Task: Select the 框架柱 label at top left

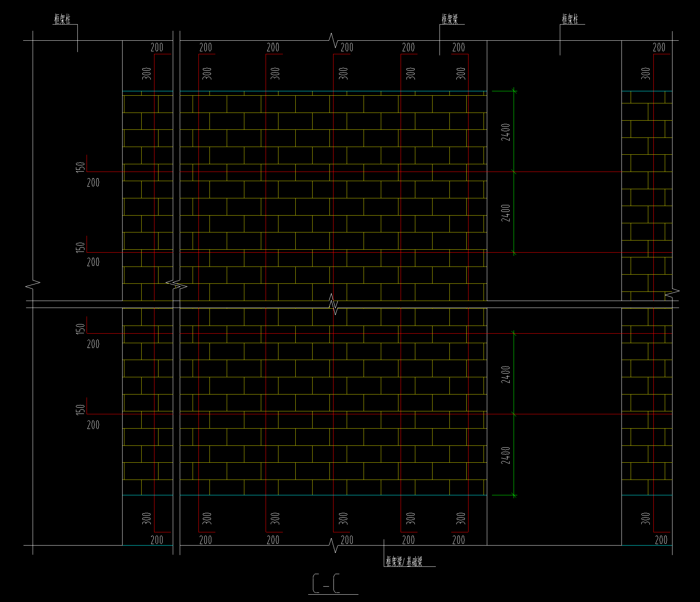Action: pos(62,19)
